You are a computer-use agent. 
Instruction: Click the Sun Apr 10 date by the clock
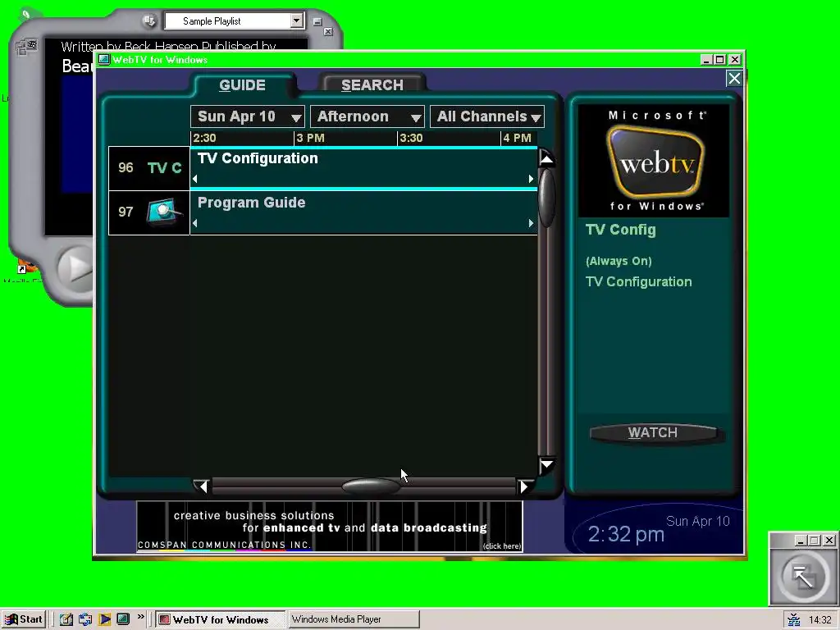point(697,521)
